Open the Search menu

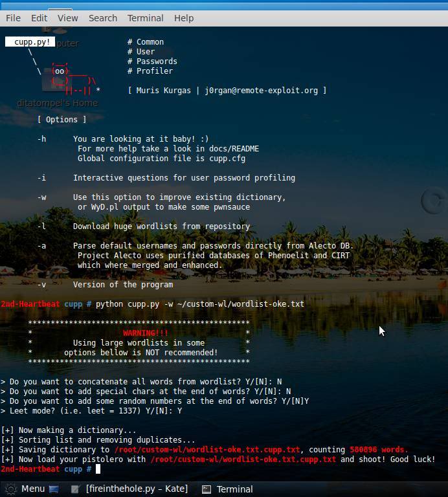click(103, 18)
